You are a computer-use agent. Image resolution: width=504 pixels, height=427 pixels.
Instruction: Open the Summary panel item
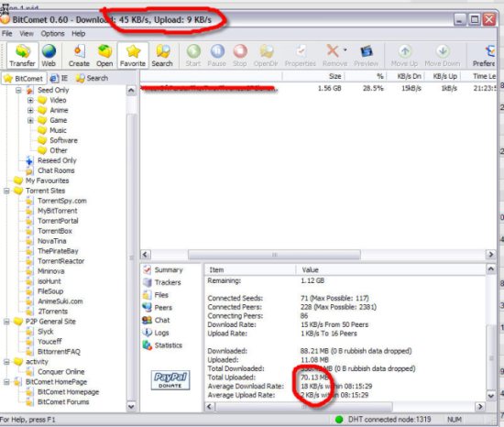point(163,270)
